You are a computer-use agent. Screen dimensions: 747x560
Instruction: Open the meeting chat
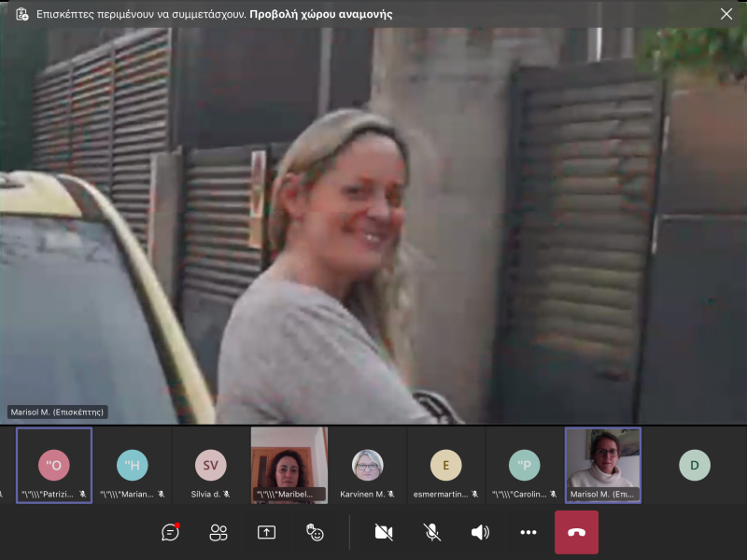170,532
